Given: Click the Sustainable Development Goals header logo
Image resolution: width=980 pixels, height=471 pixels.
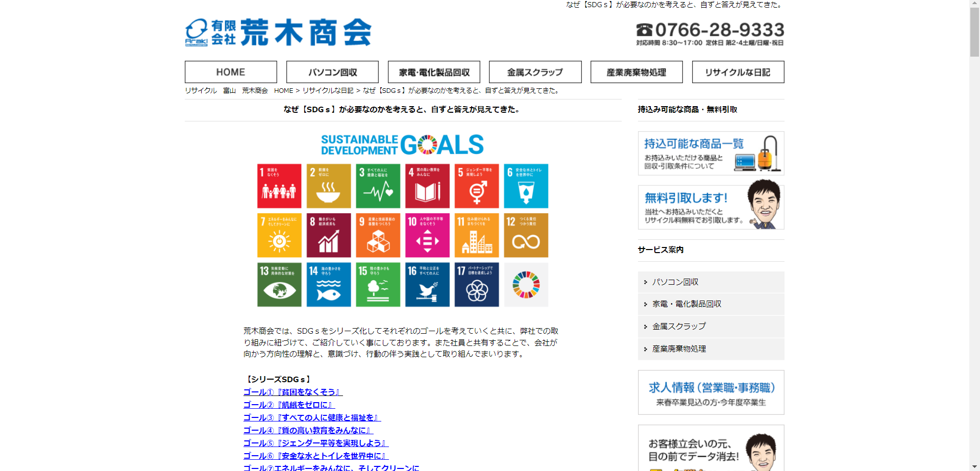Looking at the screenshot, I should click(402, 145).
